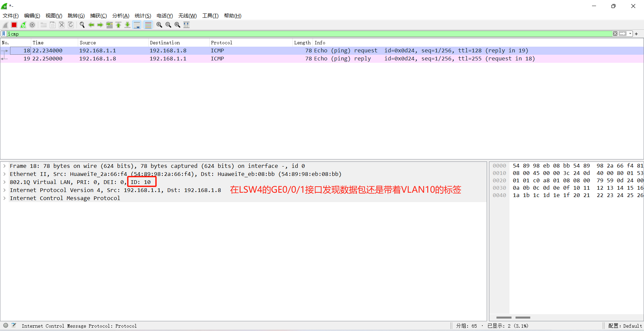Jump to the last packet

point(127,25)
